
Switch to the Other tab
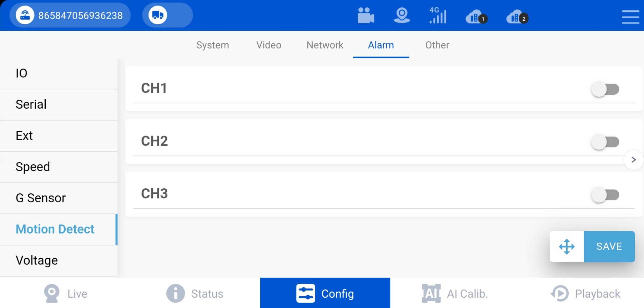point(437,45)
